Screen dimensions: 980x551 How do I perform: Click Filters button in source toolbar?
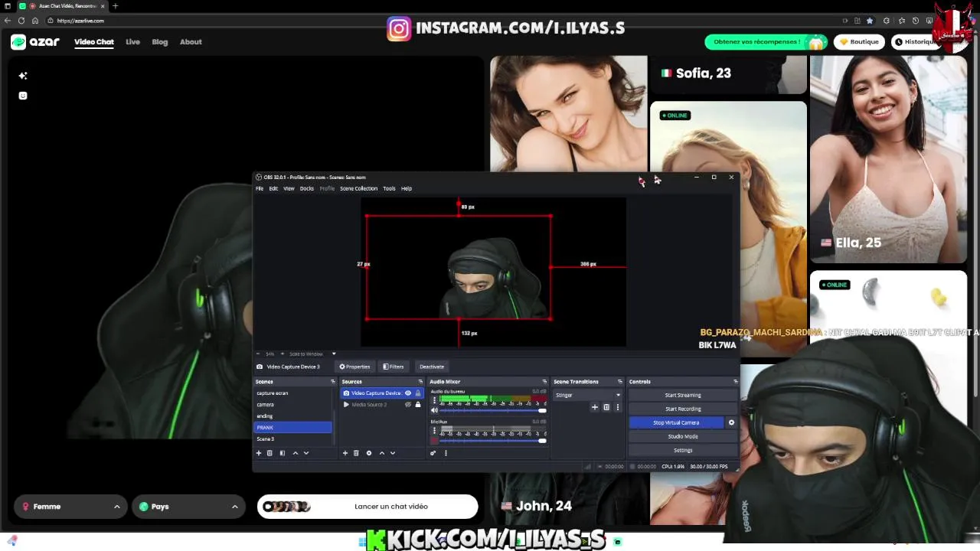coord(394,367)
